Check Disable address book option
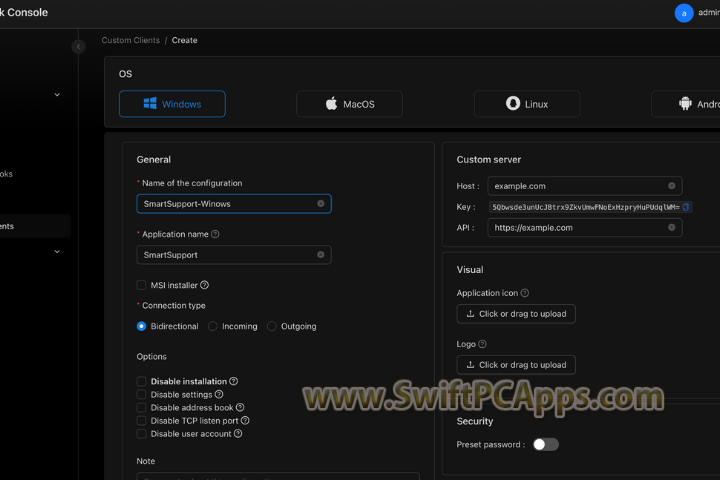The height and width of the screenshot is (480, 720). pos(141,407)
